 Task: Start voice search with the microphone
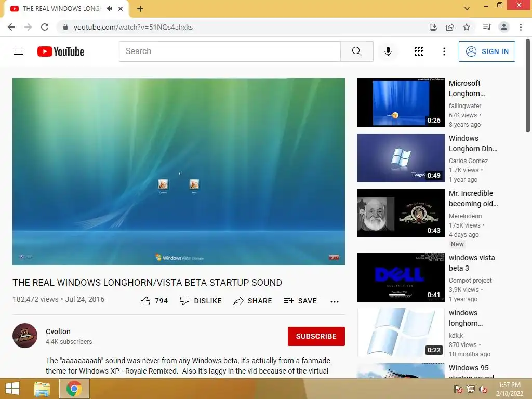coord(388,51)
